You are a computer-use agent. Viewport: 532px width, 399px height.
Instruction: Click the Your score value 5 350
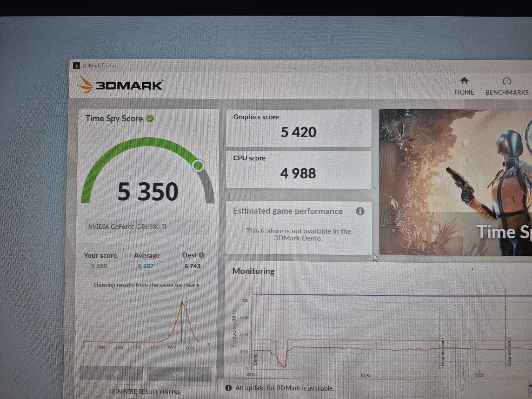tap(99, 266)
